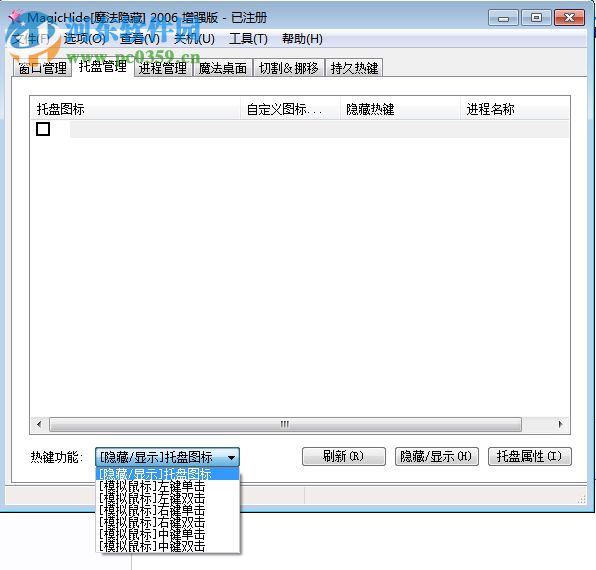Viewport: 596px width, 570px height.
Task: Collapse the 热键功能 dropdown via its arrow
Action: (x=231, y=458)
